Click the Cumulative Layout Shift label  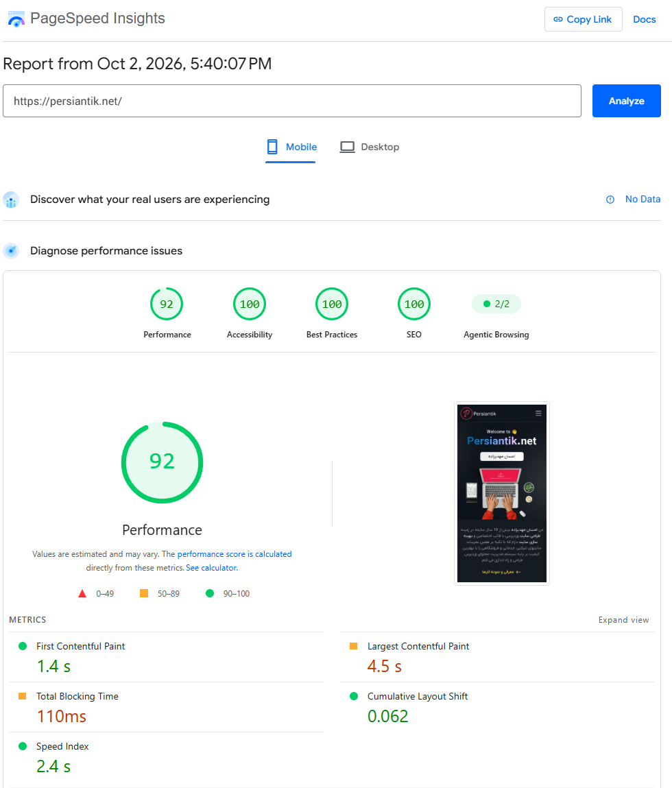coord(418,696)
